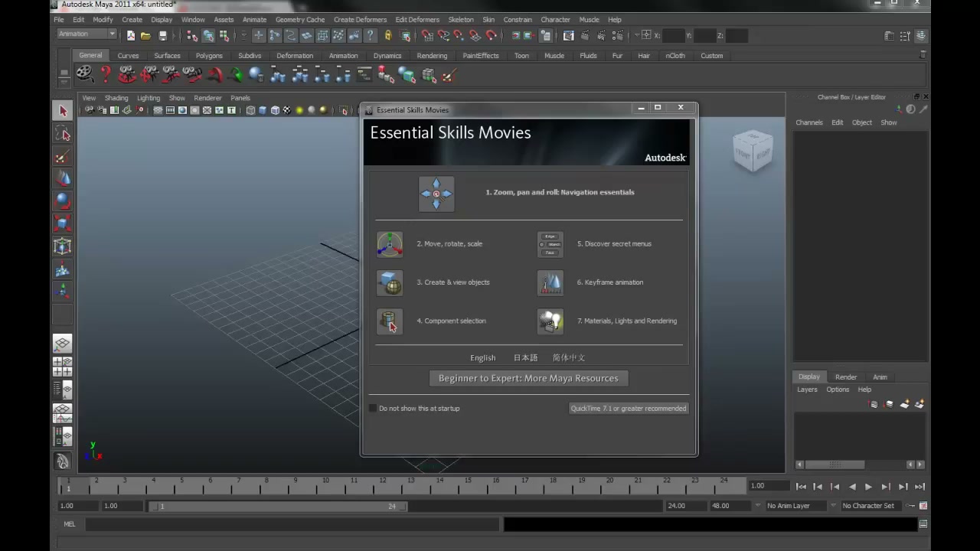Click the Snap to Grids icon

427,35
